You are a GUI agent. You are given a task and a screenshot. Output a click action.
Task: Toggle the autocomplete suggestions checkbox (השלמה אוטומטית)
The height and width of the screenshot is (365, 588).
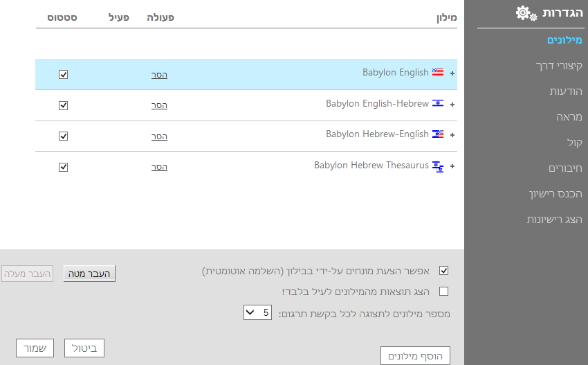tap(443, 270)
